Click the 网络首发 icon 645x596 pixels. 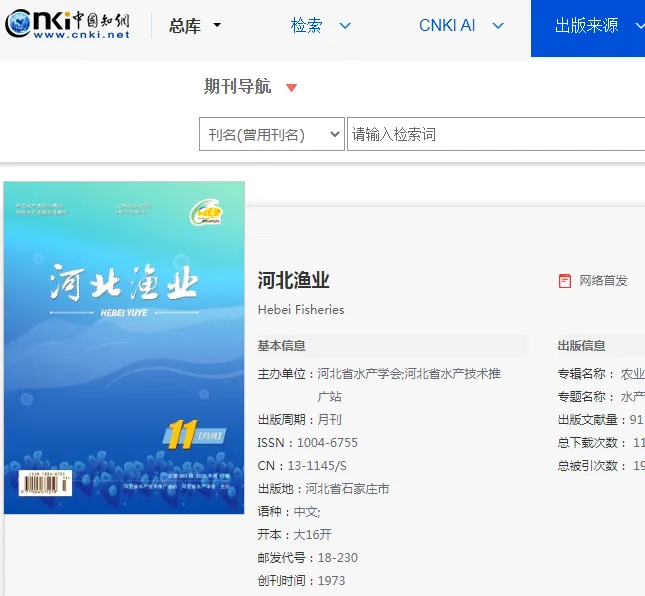coord(564,281)
